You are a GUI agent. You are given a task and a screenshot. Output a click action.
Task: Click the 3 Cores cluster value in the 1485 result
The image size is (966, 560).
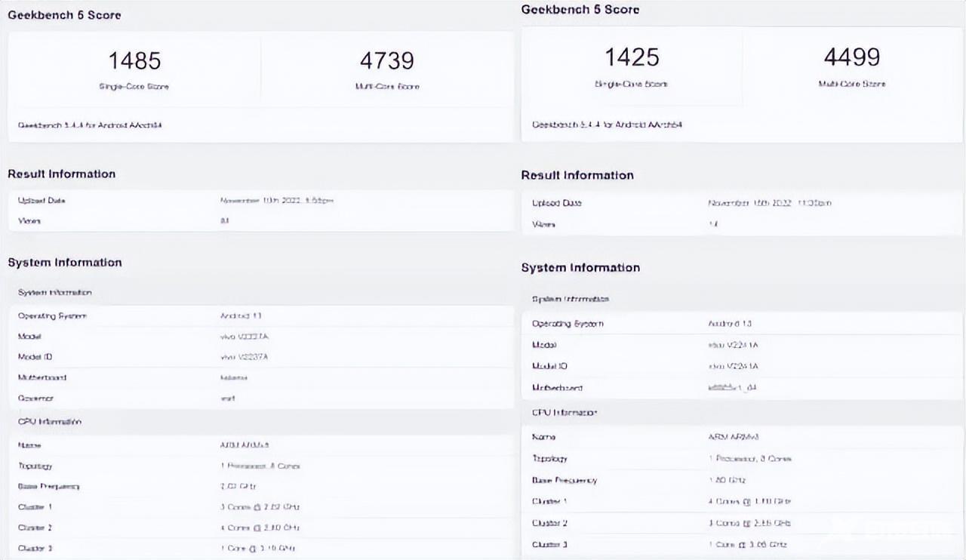pos(260,507)
